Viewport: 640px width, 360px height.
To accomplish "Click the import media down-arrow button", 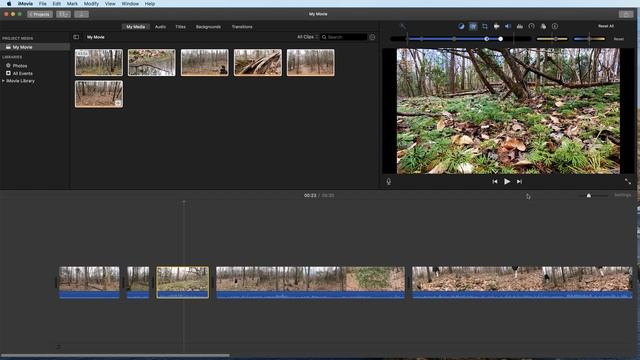I will click(81, 14).
